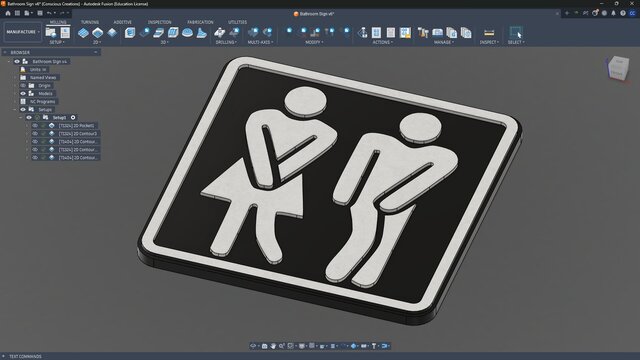Expand the SELECT panel dropdown
Screen dimensions: 640x360
[516, 42]
